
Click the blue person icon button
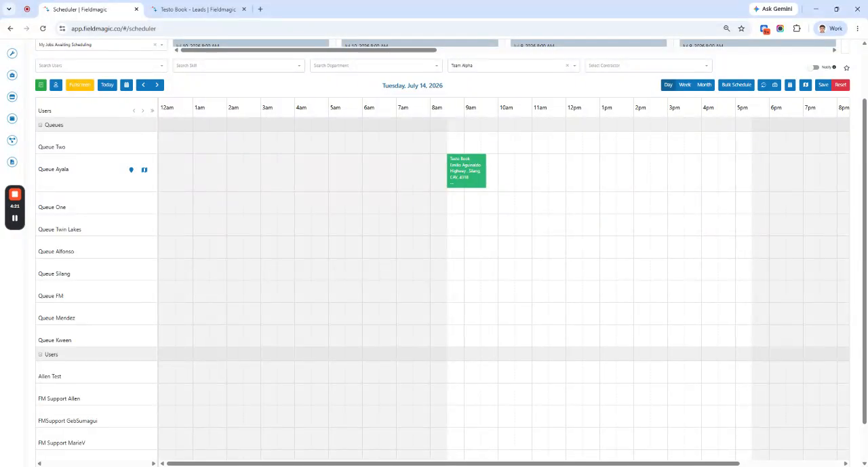pos(56,85)
